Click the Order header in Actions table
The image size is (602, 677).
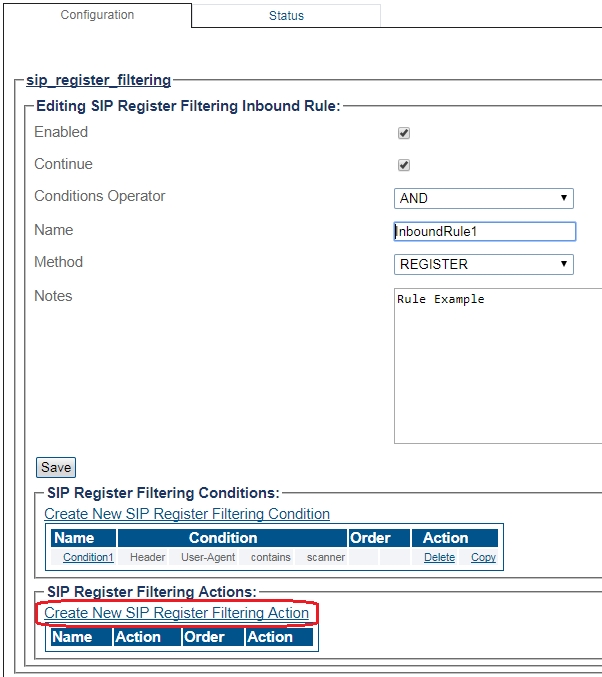click(204, 637)
